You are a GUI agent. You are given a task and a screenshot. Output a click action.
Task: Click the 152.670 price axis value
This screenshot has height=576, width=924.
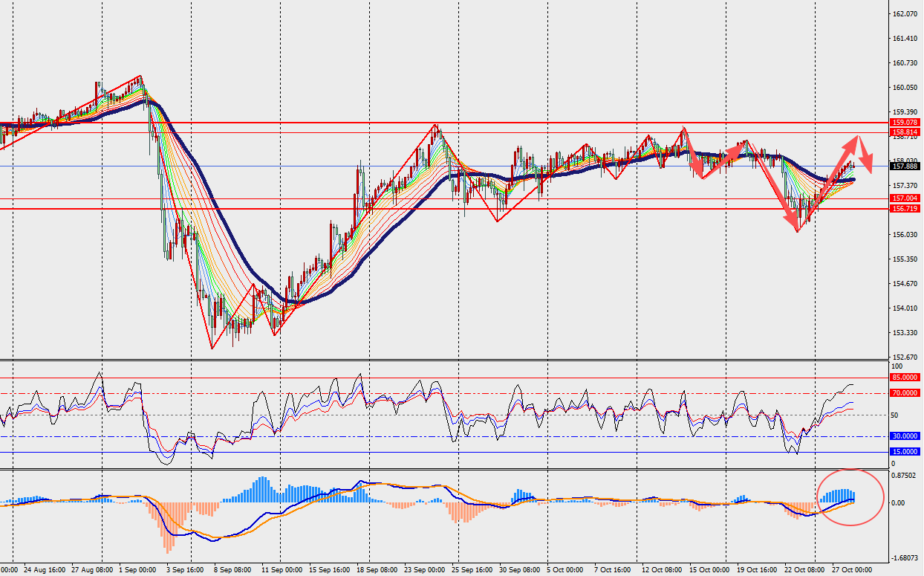(x=904, y=357)
